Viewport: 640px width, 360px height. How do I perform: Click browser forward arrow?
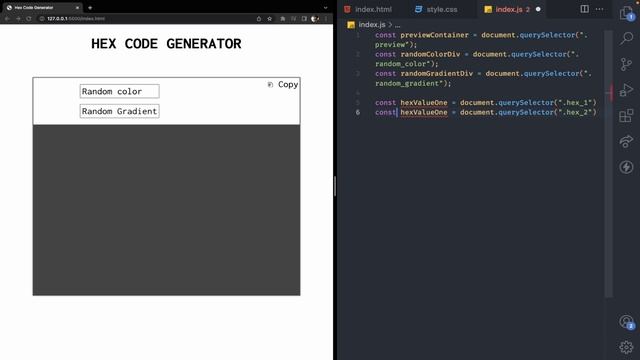[18, 18]
